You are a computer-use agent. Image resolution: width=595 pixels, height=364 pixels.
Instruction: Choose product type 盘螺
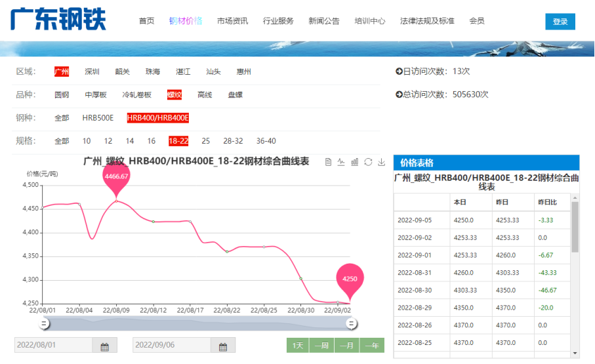pyautogui.click(x=235, y=95)
